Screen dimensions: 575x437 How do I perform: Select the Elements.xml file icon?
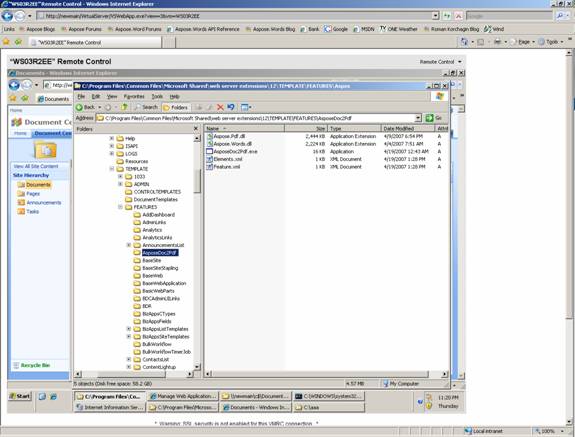coord(210,159)
